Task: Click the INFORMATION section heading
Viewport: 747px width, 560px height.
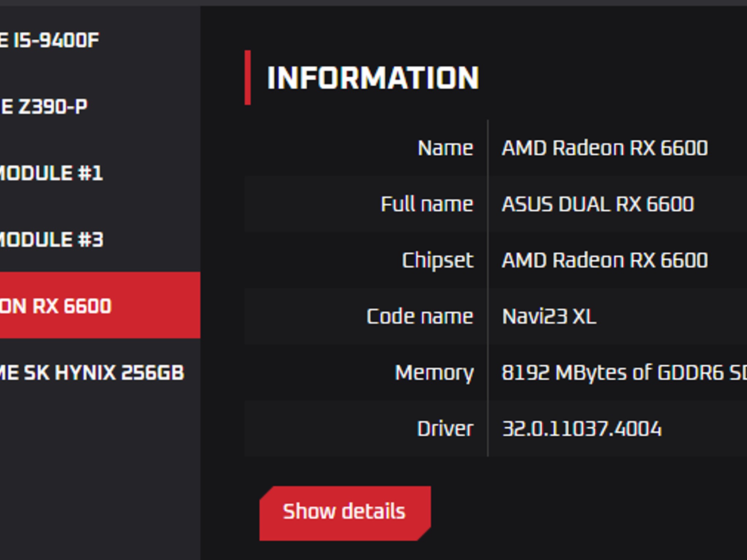Action: tap(373, 78)
